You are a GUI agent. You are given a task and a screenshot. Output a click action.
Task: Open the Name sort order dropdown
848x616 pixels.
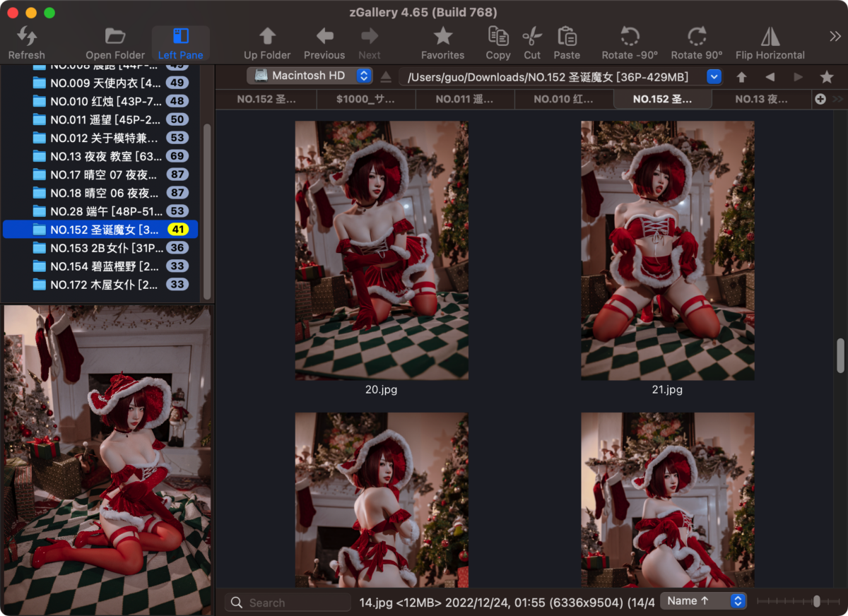click(703, 600)
